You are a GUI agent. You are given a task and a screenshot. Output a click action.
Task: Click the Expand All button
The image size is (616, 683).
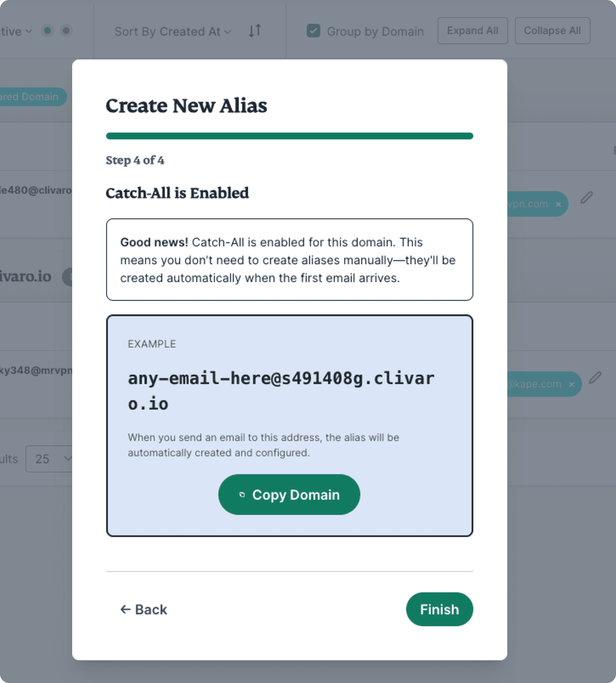pyautogui.click(x=473, y=31)
